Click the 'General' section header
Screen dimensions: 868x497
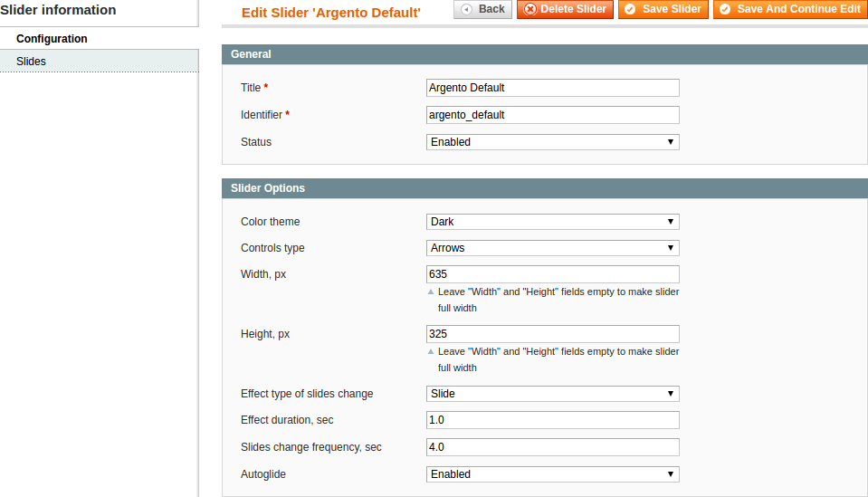[x=545, y=54]
